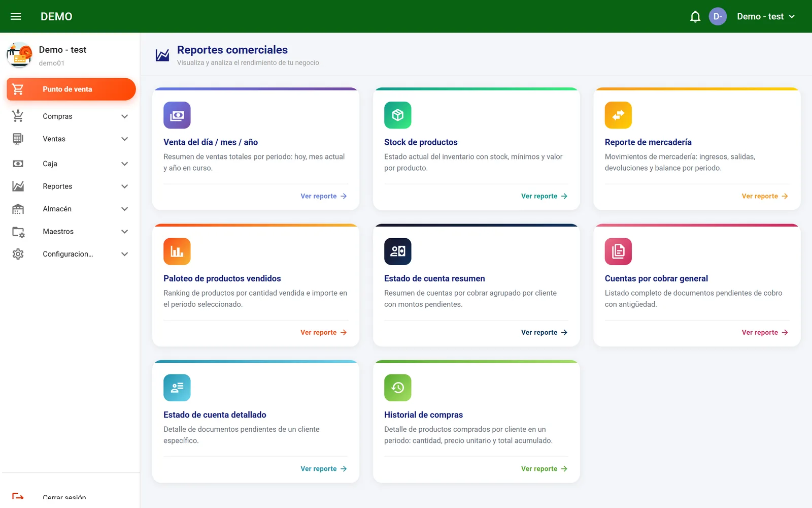Image resolution: width=812 pixels, height=508 pixels.
Task: Expand the Reportes chevron
Action: (124, 186)
